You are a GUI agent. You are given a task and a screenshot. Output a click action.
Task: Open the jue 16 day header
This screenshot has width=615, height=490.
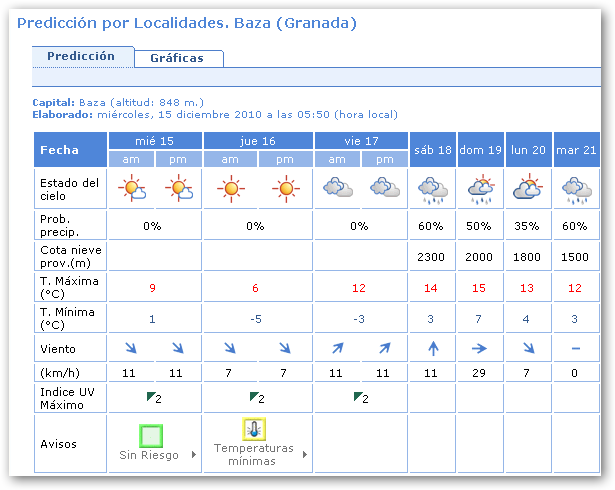(258, 141)
